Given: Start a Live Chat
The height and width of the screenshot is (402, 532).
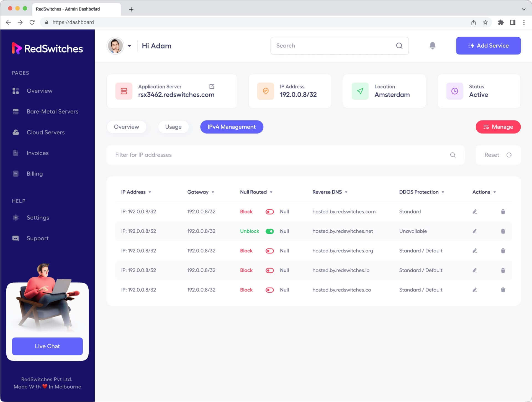Looking at the screenshot, I should click(x=47, y=346).
